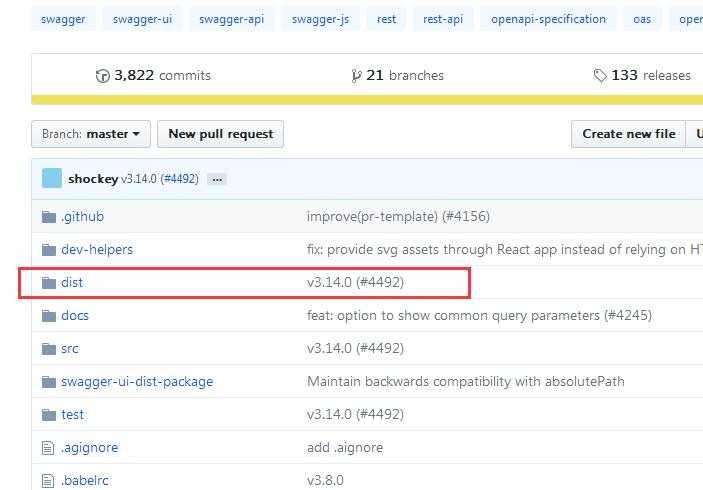Image resolution: width=703 pixels, height=490 pixels.
Task: Open the dist row v3.14.0 commit message
Action: coord(355,282)
